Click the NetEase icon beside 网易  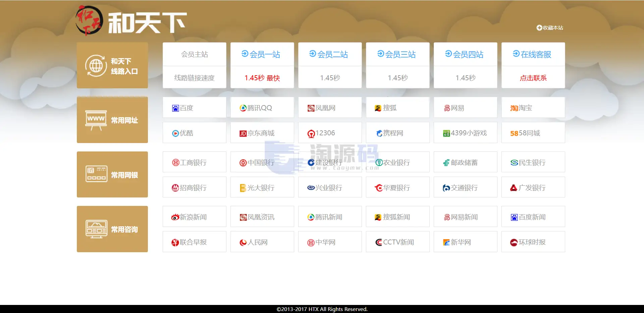(446, 108)
